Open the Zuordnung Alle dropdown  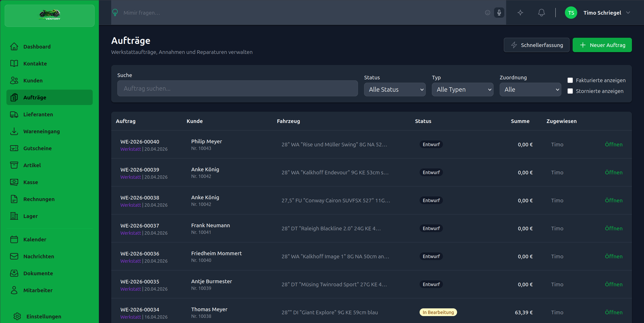coord(530,89)
